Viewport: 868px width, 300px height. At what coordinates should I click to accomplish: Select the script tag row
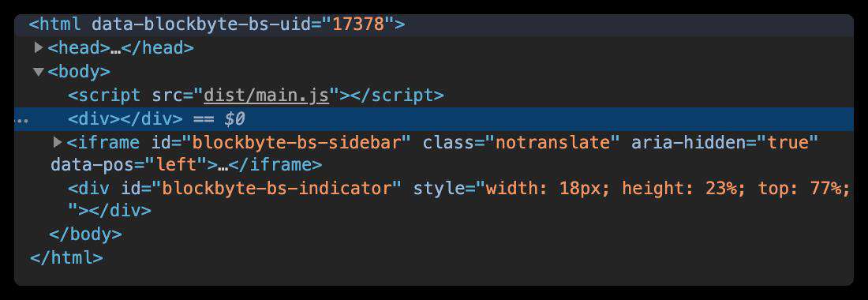[x=434, y=96]
